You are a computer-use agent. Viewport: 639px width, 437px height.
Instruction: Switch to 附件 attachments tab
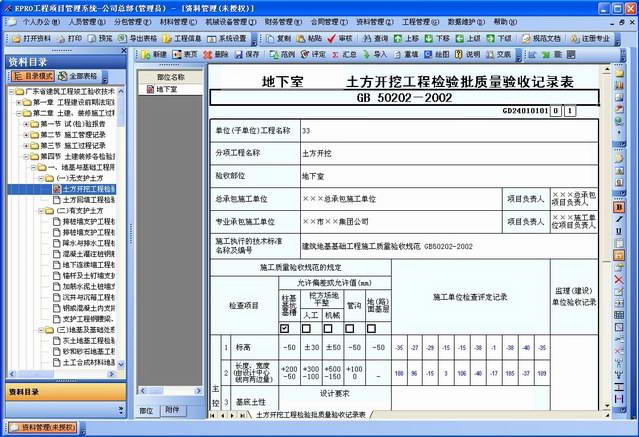pyautogui.click(x=172, y=410)
